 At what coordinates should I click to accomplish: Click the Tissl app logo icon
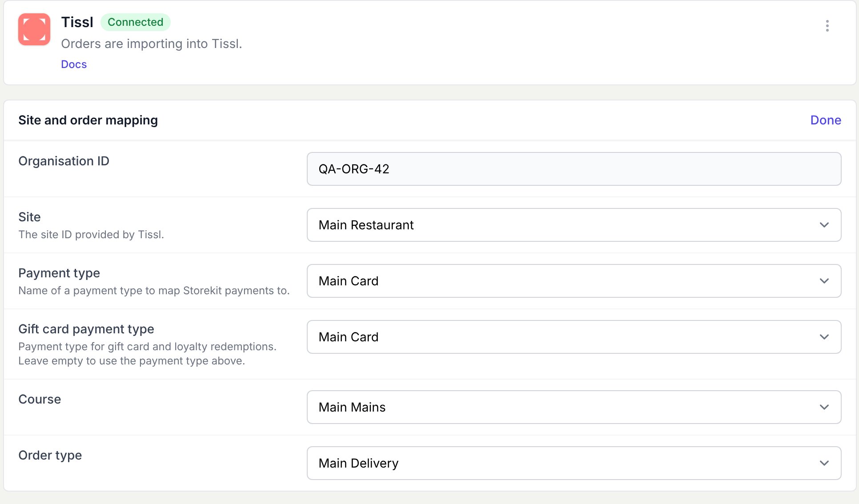[34, 29]
